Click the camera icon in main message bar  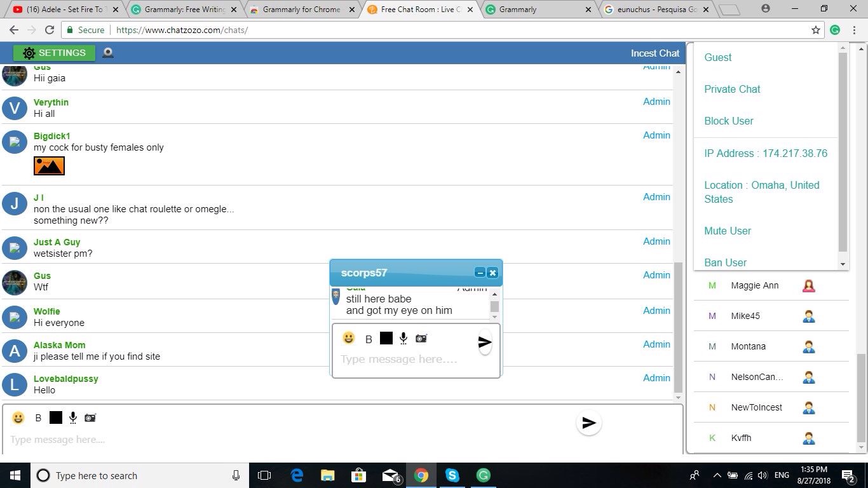tap(90, 417)
